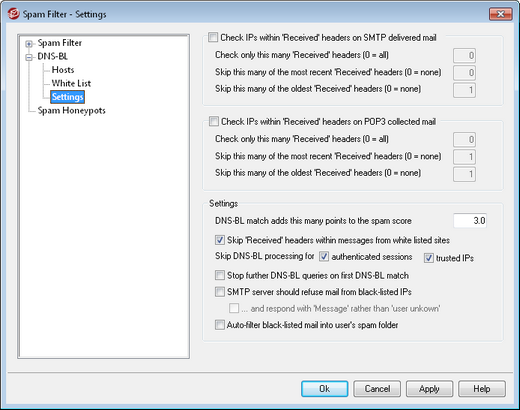Collapse the DNS-BL tree node
Image resolution: width=520 pixels, height=410 pixels.
tap(29, 57)
